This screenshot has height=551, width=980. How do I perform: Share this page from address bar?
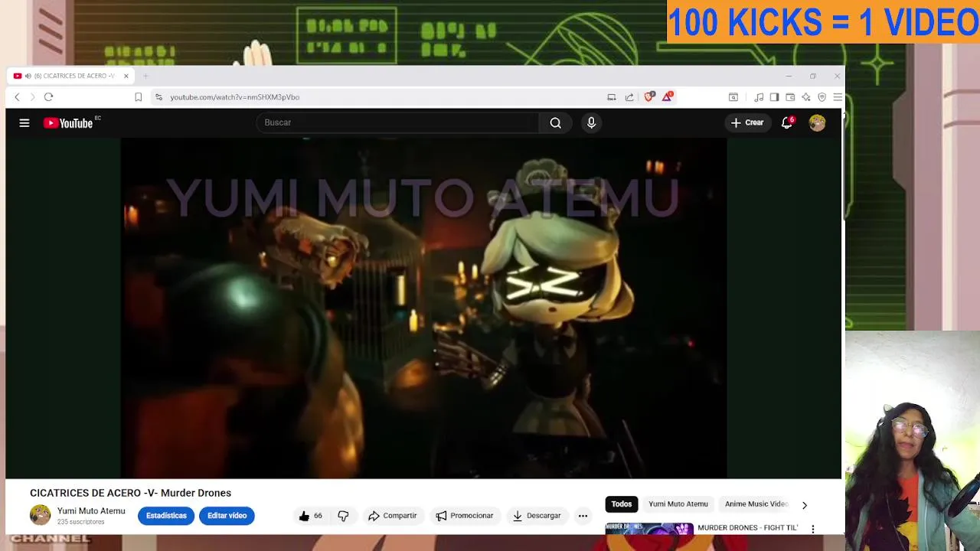(x=629, y=97)
